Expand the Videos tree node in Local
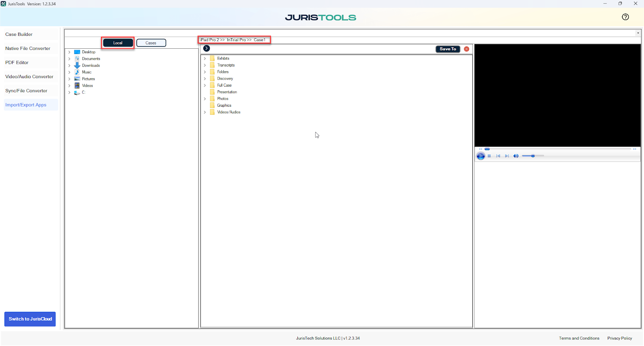The image size is (644, 346). (x=69, y=85)
